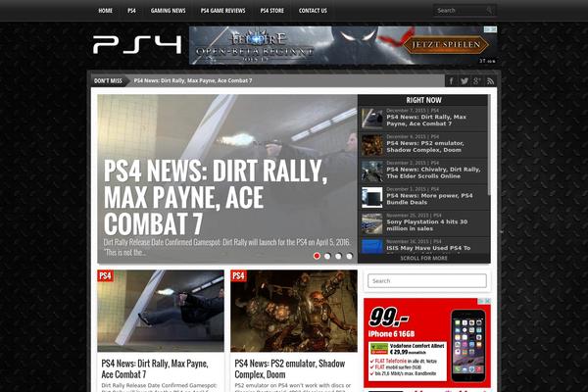Image resolution: width=588 pixels, height=392 pixels.
Task: Select the third slider dot
Action: pyautogui.click(x=338, y=256)
